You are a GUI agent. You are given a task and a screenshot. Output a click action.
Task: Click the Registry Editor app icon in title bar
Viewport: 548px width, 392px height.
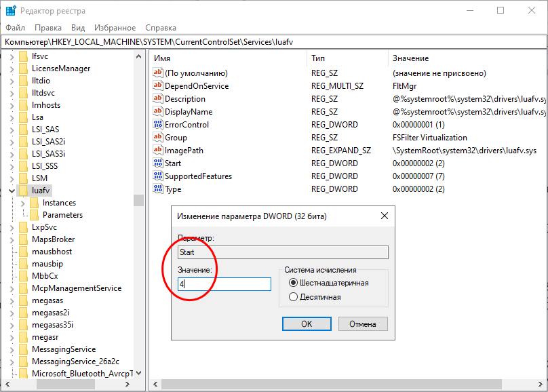11,11
